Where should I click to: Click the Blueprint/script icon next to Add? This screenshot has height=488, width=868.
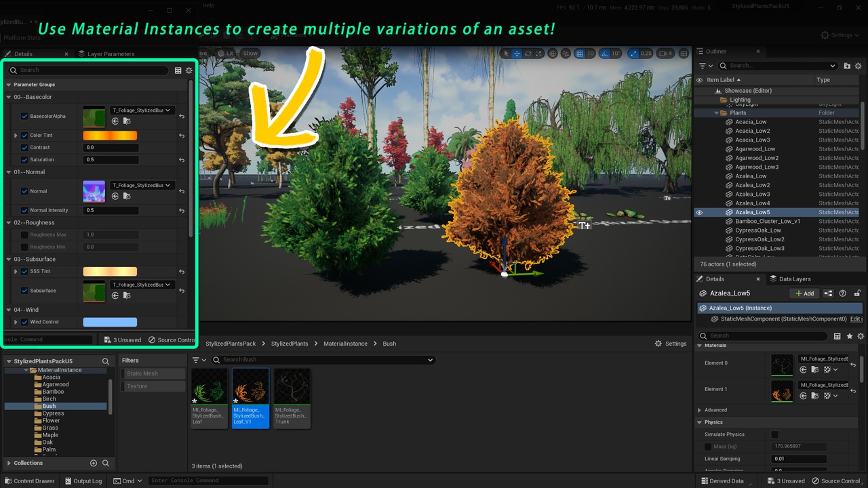(828, 293)
